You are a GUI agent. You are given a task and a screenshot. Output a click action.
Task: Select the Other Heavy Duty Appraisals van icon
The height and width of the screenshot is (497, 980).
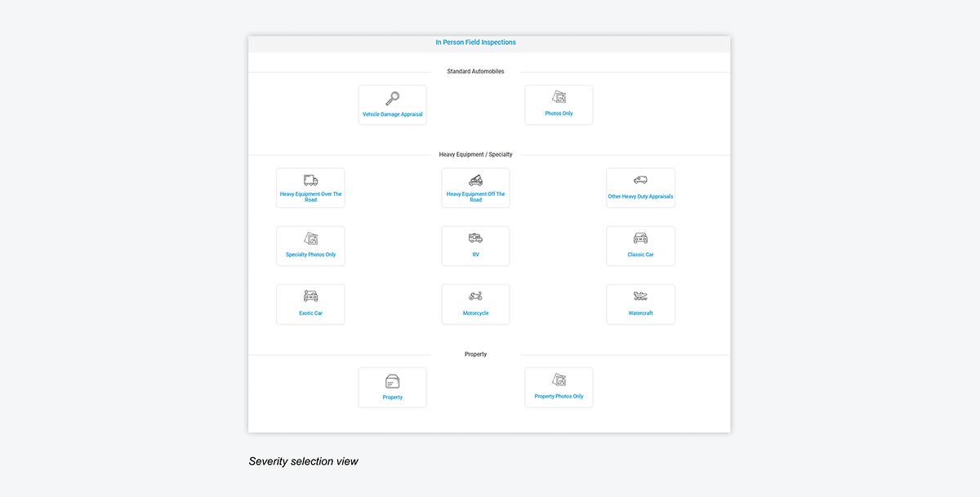tap(640, 180)
